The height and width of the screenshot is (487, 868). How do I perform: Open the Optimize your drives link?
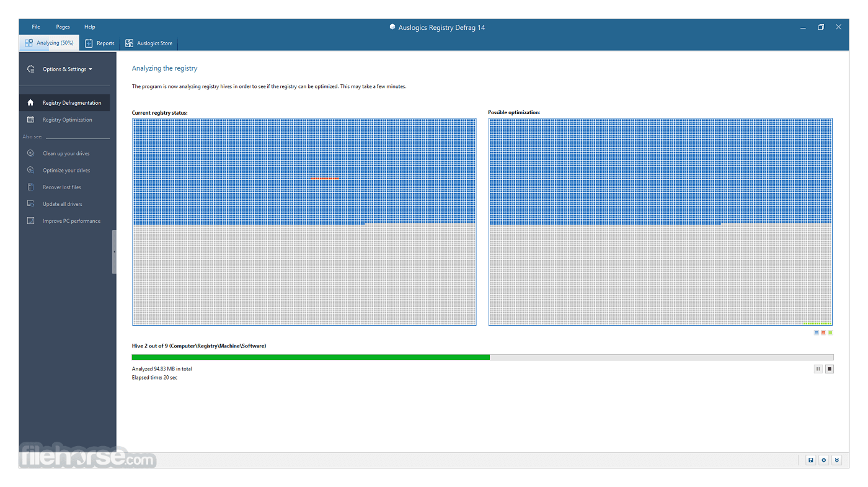[x=66, y=170]
